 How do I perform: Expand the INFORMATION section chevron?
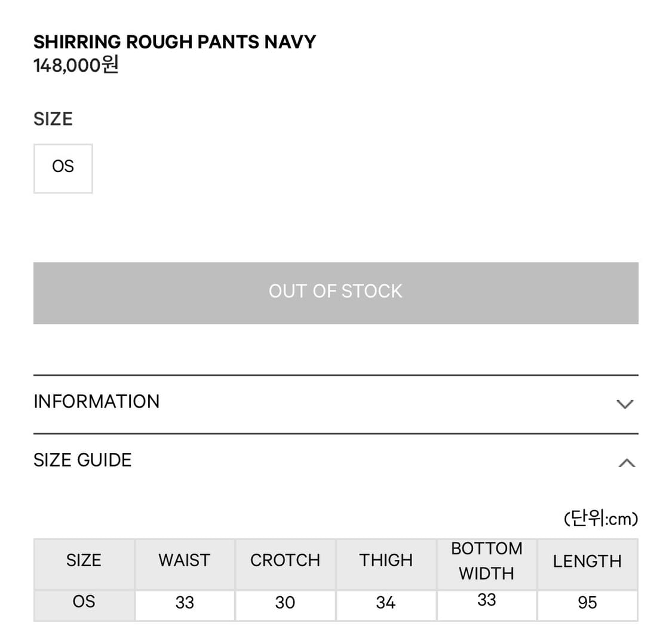[x=625, y=404]
